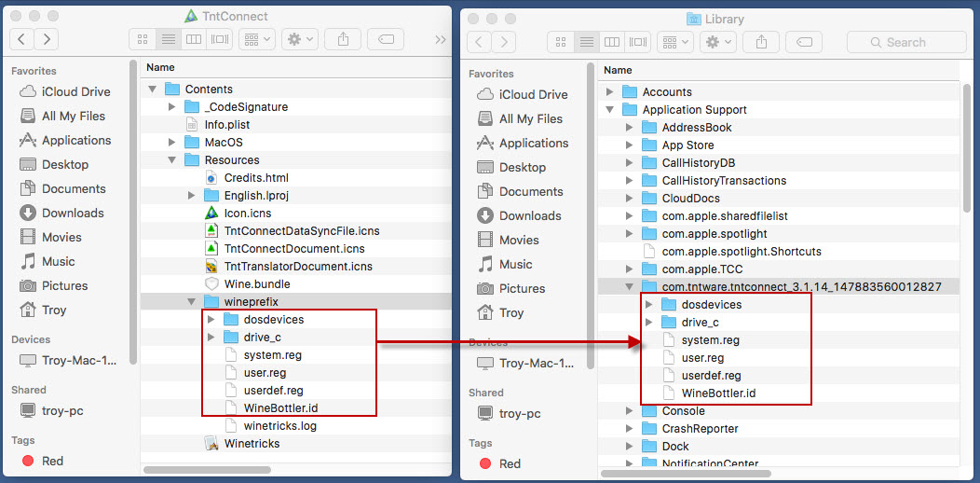
Task: Open Troy home folder in TntConnect sidebar
Action: pyautogui.click(x=43, y=310)
